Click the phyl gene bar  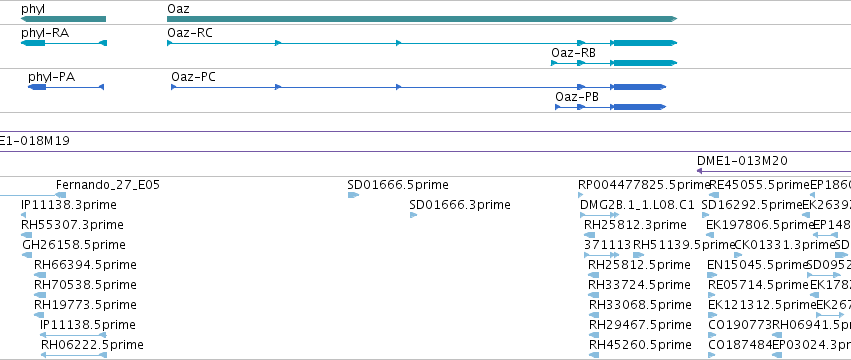point(63,19)
